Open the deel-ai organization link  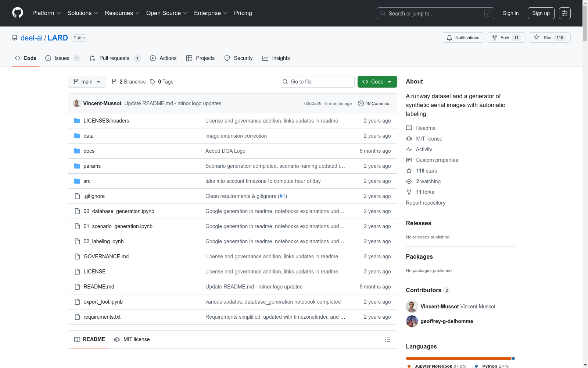point(32,38)
